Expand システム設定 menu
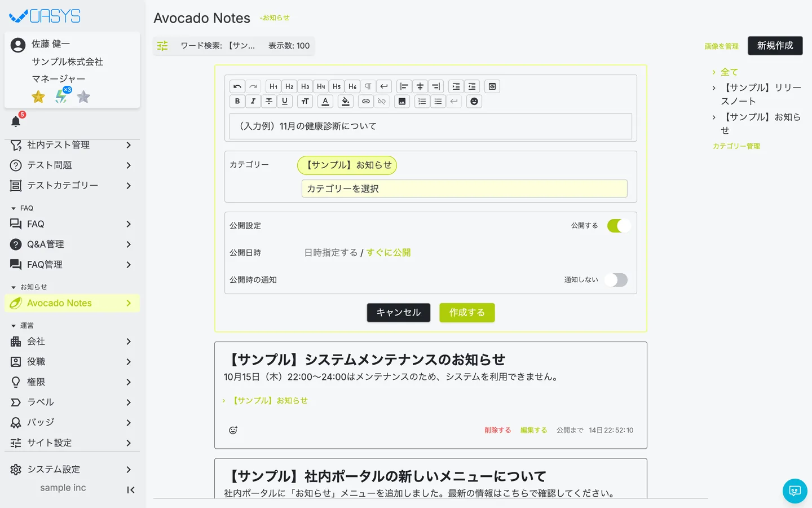 point(72,470)
